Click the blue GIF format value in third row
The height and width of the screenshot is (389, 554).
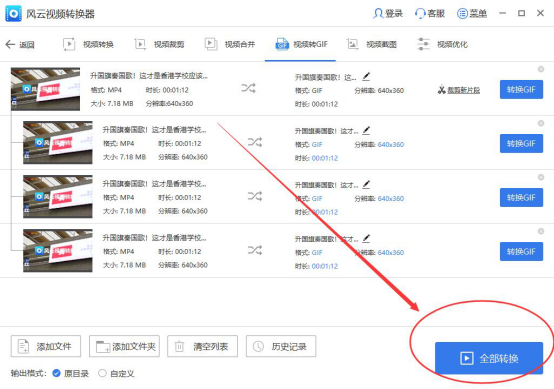(317, 199)
